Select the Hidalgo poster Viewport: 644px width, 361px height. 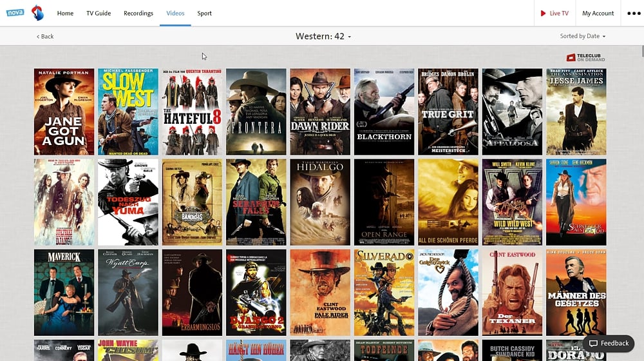pos(320,202)
